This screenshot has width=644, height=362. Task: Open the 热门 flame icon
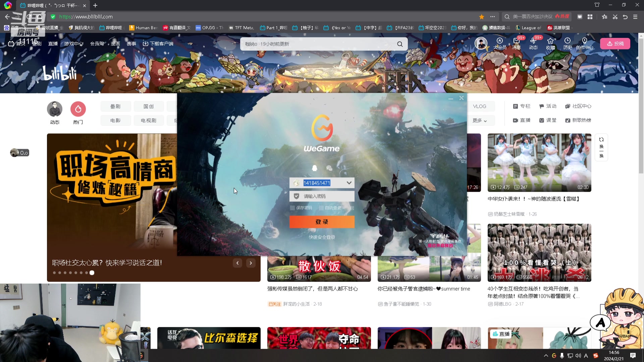pyautogui.click(x=78, y=109)
